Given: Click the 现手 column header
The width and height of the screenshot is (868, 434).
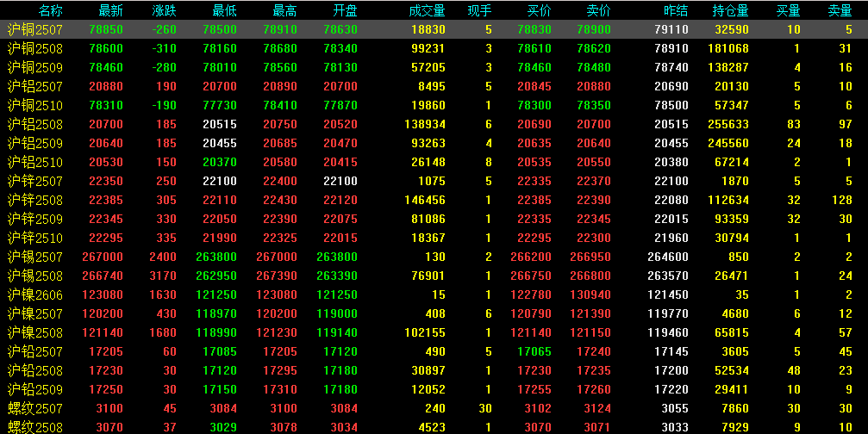Looking at the screenshot, I should click(x=479, y=10).
